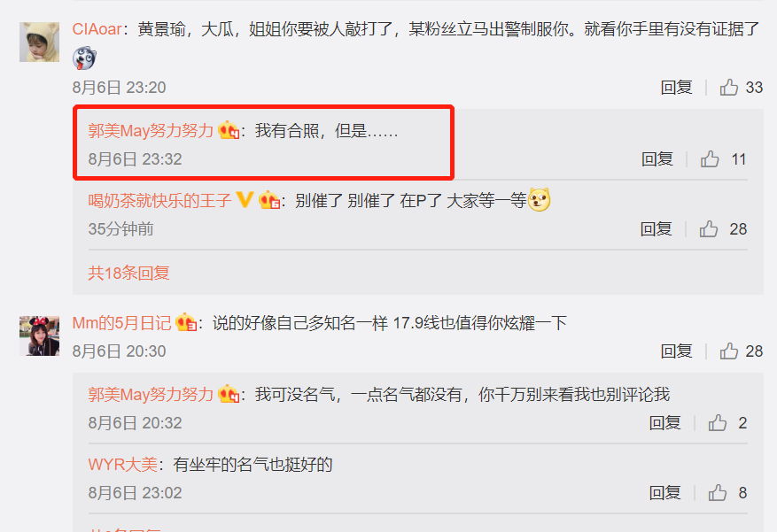Click the yellow V verification badge

[245, 199]
